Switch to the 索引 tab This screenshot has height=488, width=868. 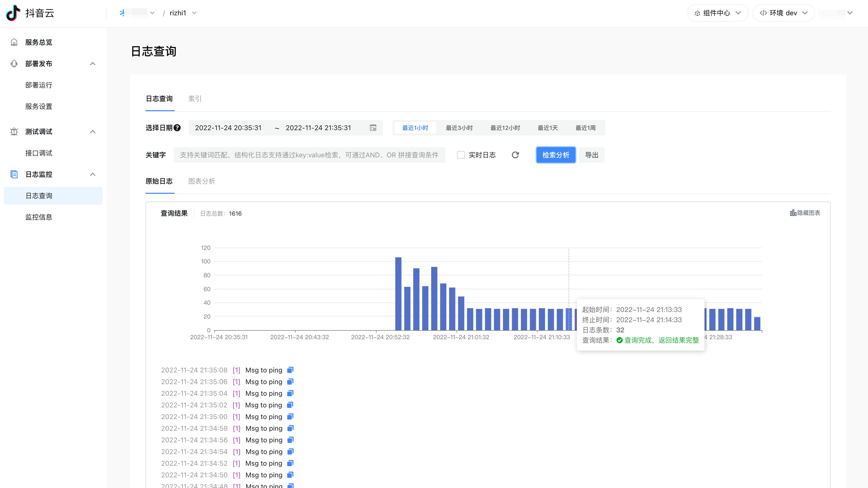(x=195, y=99)
